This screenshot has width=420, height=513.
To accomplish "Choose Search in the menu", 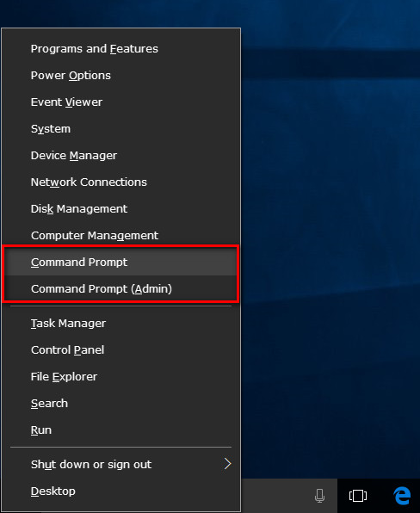I will click(121, 404).
